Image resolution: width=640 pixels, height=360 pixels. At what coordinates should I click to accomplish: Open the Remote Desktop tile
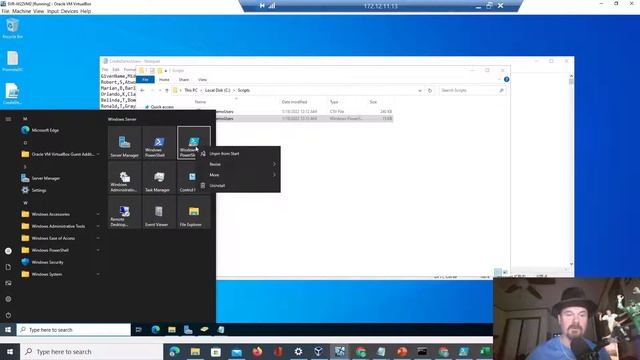(x=124, y=212)
